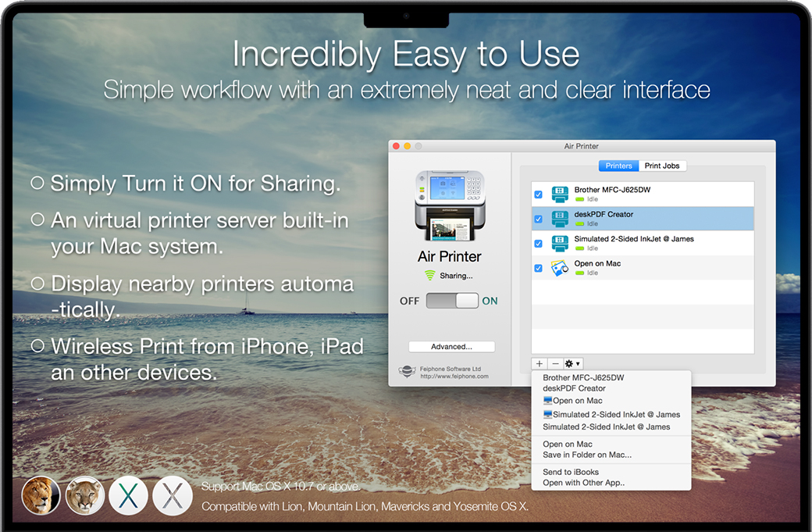Click the deskPDF Creator printer icon

(x=560, y=219)
